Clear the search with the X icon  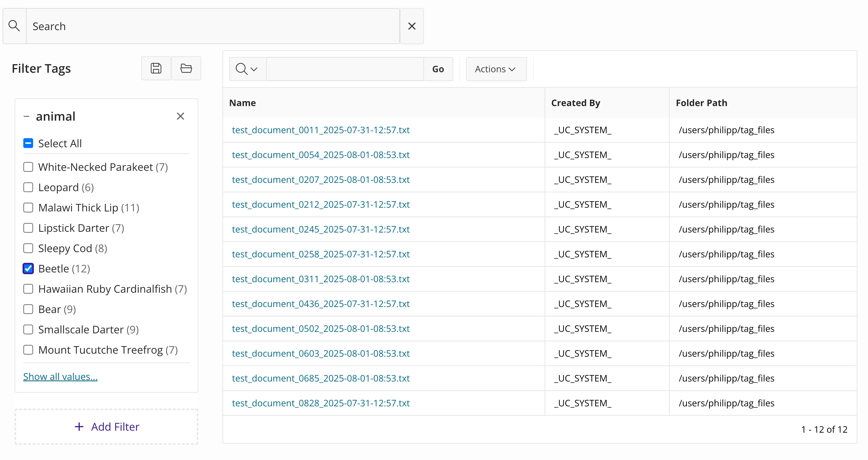click(411, 26)
